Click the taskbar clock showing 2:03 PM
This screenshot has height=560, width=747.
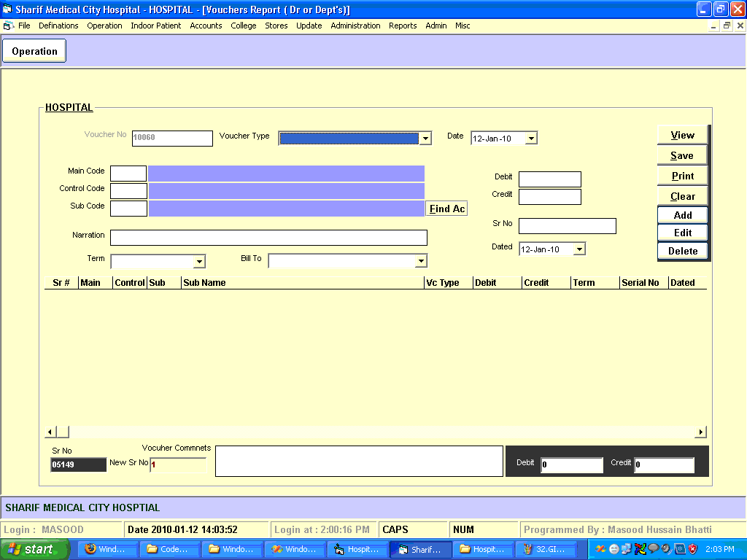720,550
